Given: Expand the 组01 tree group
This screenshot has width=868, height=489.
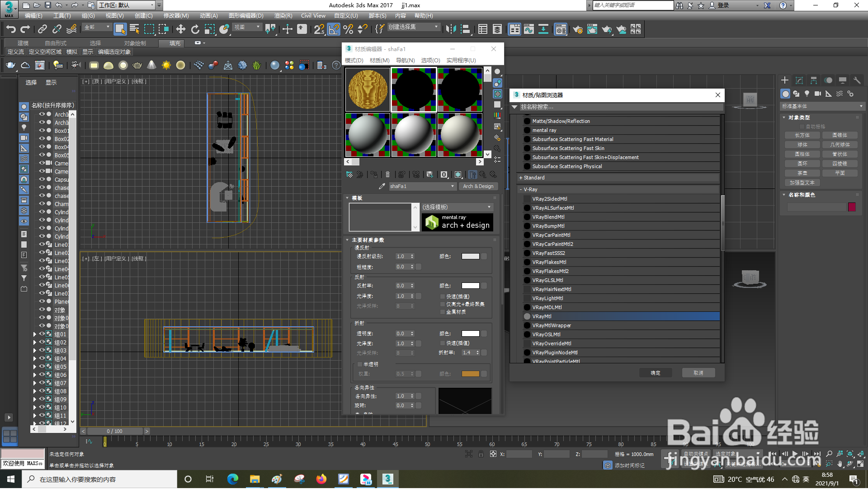Looking at the screenshot, I should tap(35, 334).
